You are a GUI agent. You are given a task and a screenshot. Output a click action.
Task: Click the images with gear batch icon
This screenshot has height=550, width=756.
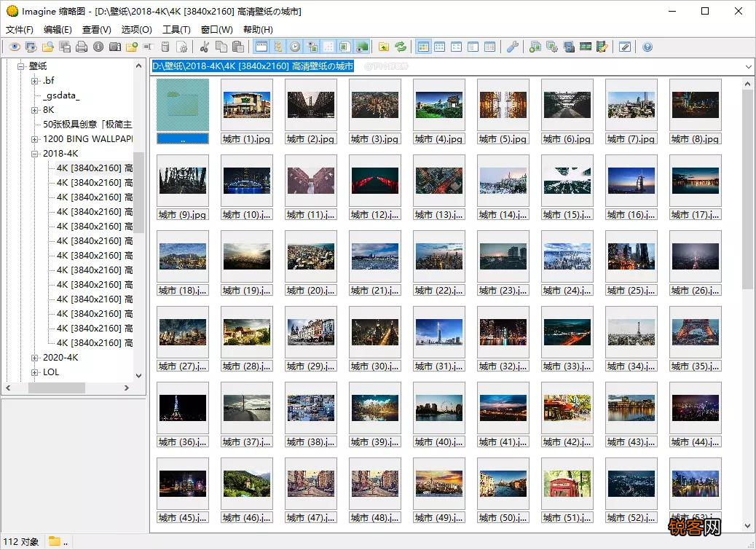552,47
